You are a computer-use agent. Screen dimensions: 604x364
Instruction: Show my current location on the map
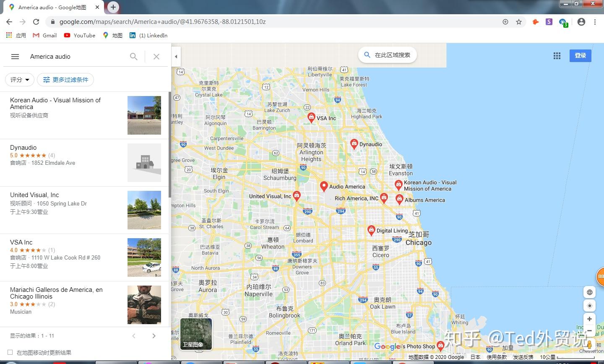coord(589,306)
